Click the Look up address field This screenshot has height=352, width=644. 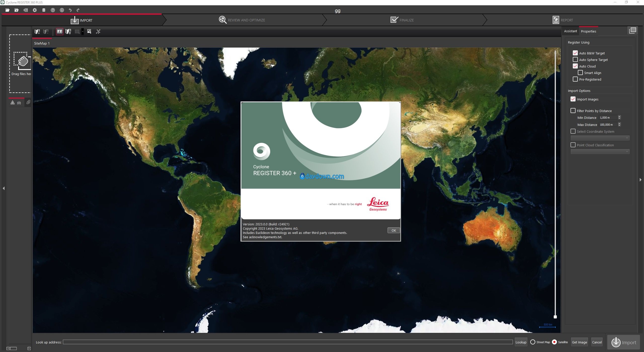pyautogui.click(x=287, y=342)
